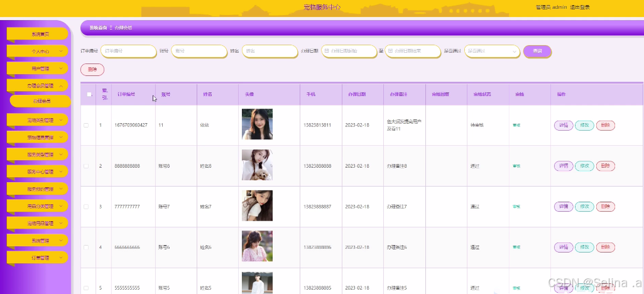Expand the 宠物用品管理 sidebar menu
The height and width of the screenshot is (294, 644).
[x=37, y=224]
